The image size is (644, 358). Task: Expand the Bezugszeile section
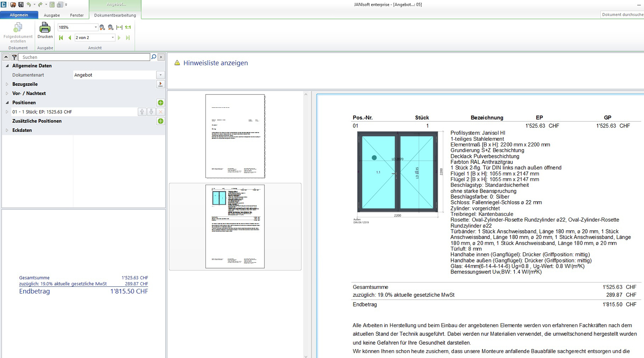7,84
